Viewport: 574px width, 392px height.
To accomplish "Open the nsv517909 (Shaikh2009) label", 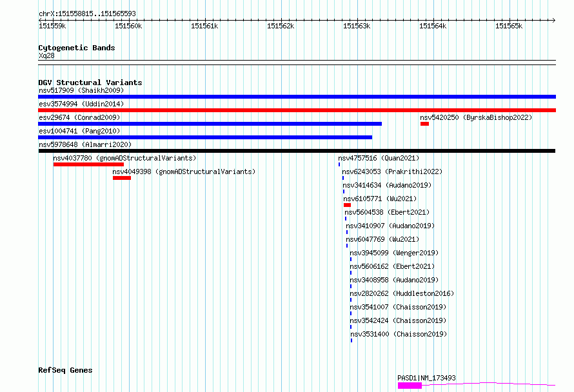I will click(x=81, y=90).
